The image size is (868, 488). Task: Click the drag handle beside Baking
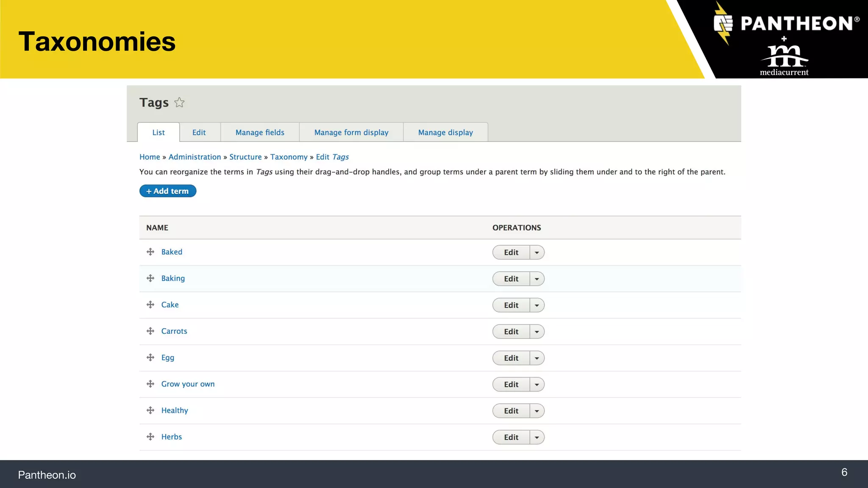(150, 278)
